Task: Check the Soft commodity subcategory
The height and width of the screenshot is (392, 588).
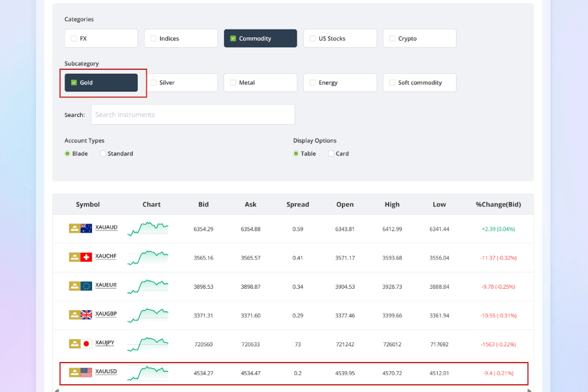Action: [392, 82]
